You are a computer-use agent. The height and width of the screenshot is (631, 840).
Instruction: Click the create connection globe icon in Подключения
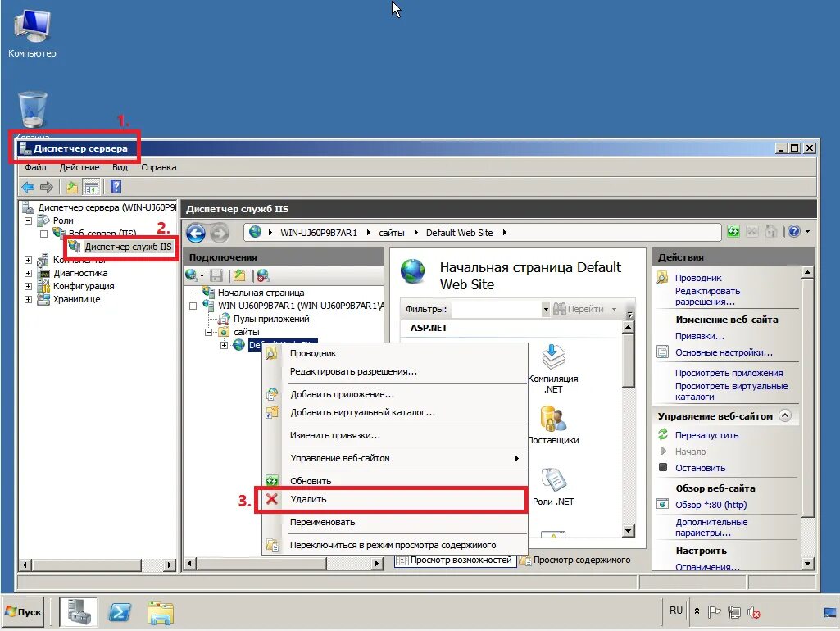(x=191, y=275)
